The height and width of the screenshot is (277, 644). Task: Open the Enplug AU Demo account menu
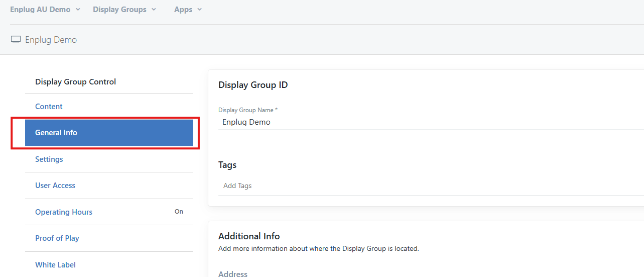point(40,10)
